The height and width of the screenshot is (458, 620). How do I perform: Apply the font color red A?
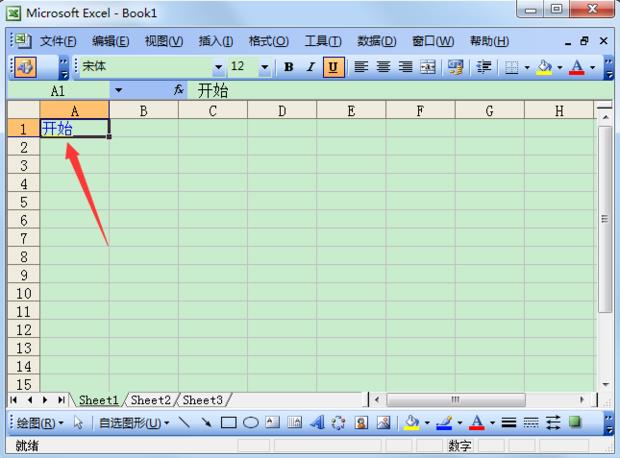pos(577,67)
